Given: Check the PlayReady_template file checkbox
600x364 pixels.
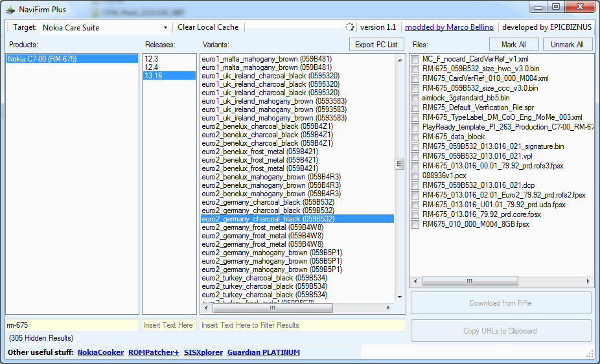Looking at the screenshot, I should (x=415, y=127).
